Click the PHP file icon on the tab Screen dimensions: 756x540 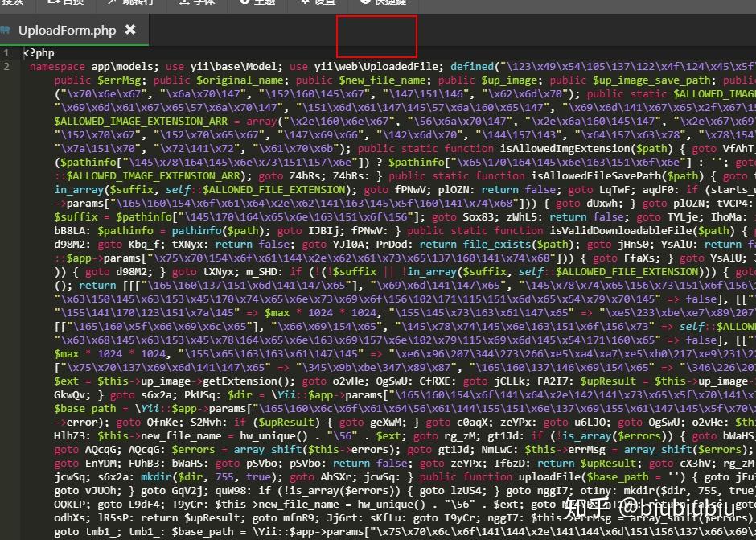click(x=5, y=30)
